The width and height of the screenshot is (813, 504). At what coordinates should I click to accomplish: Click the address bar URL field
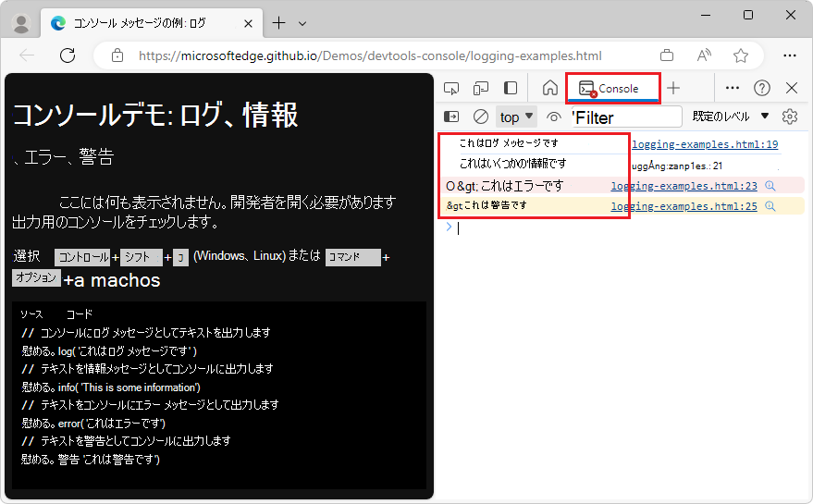[370, 55]
